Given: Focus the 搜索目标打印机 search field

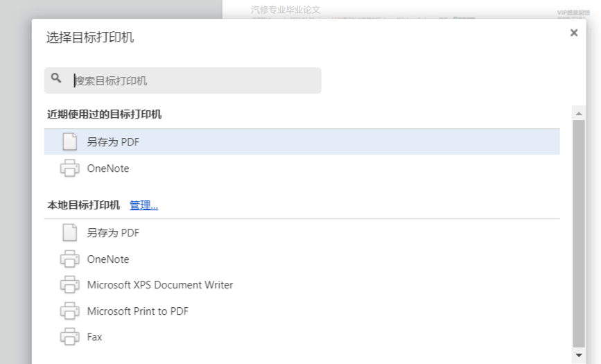Looking at the screenshot, I should [183, 80].
